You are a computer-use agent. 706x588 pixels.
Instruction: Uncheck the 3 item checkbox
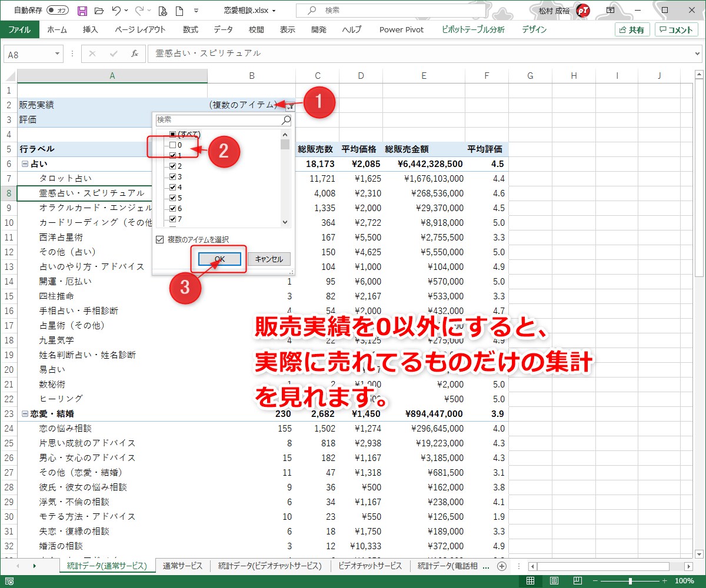click(172, 176)
